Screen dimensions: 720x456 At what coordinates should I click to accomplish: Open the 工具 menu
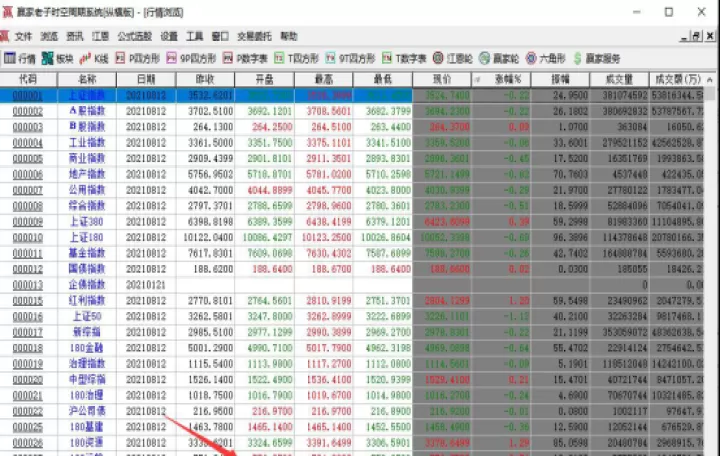(x=195, y=36)
